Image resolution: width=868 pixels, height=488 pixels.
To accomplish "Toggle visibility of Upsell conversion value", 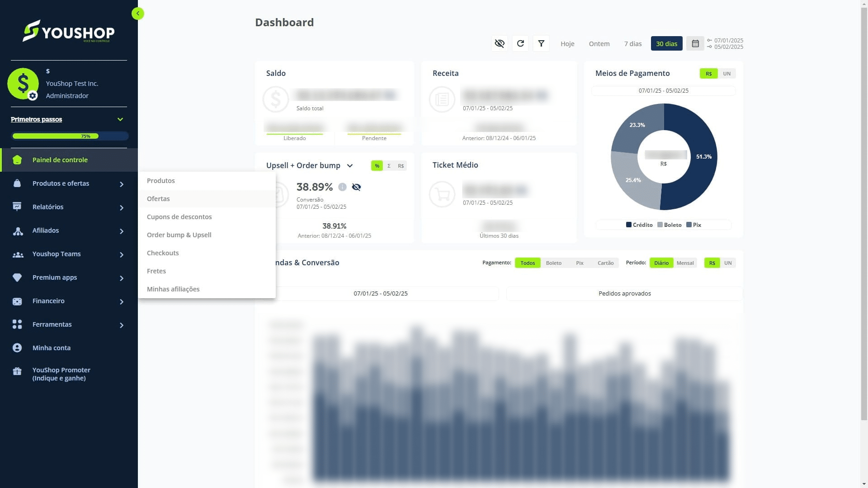I will point(356,187).
